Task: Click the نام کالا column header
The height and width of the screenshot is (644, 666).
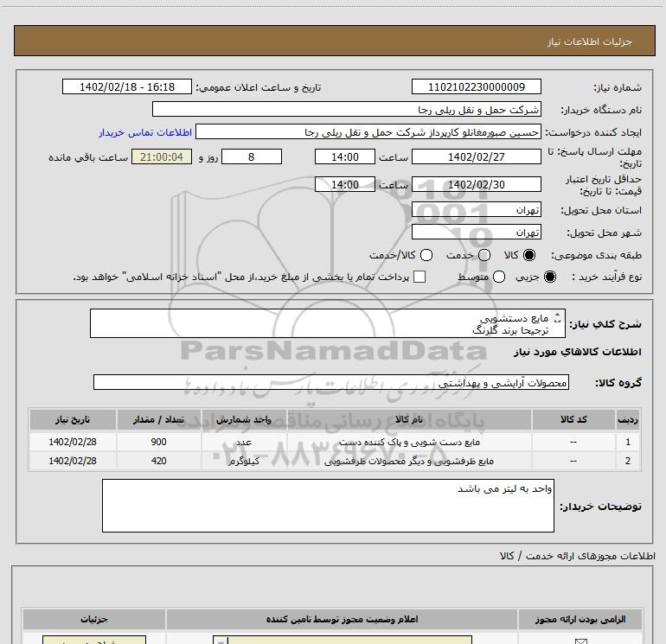Action: [409, 419]
